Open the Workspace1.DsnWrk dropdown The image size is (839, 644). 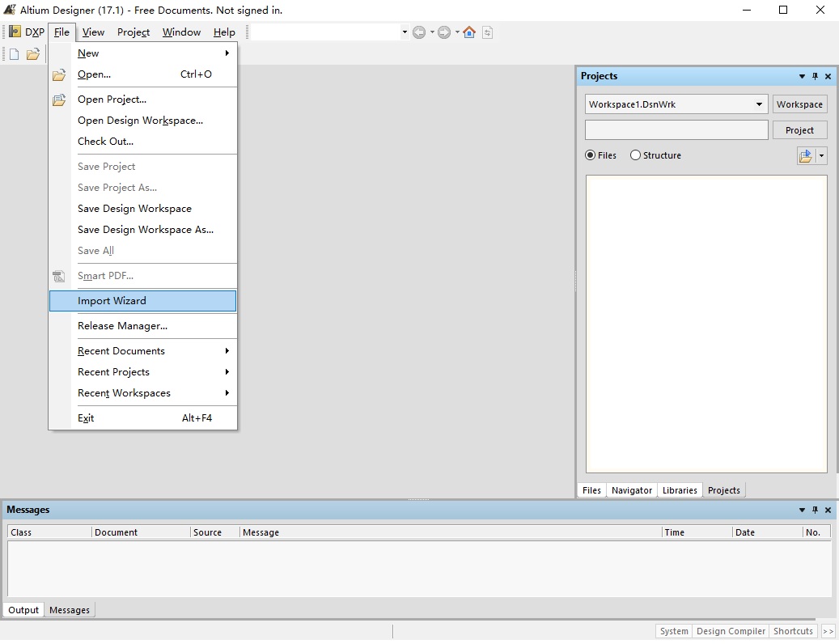(759, 104)
